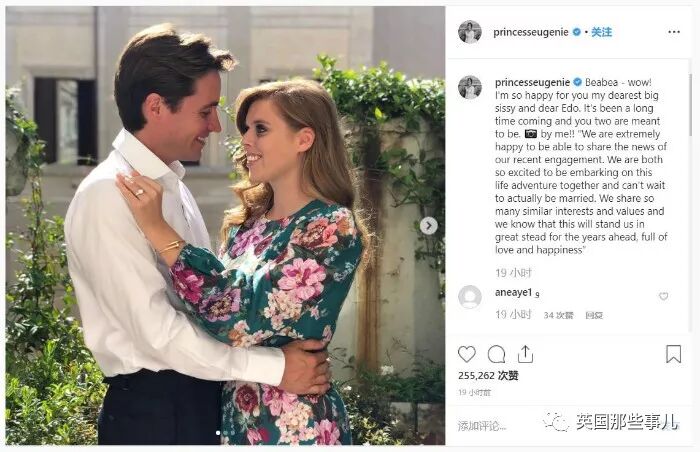This screenshot has width=700, height=452.
Task: Open the three-dot more options menu
Action: (x=674, y=32)
